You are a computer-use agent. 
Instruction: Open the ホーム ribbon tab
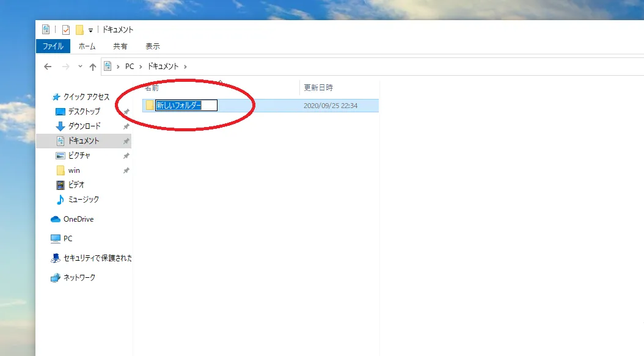tap(87, 46)
